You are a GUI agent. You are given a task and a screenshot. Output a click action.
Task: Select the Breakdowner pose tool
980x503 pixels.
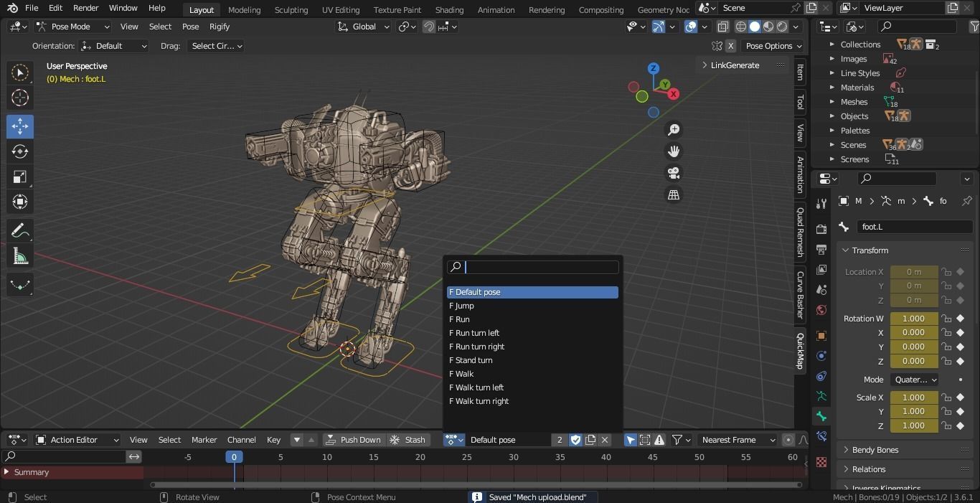click(x=20, y=285)
